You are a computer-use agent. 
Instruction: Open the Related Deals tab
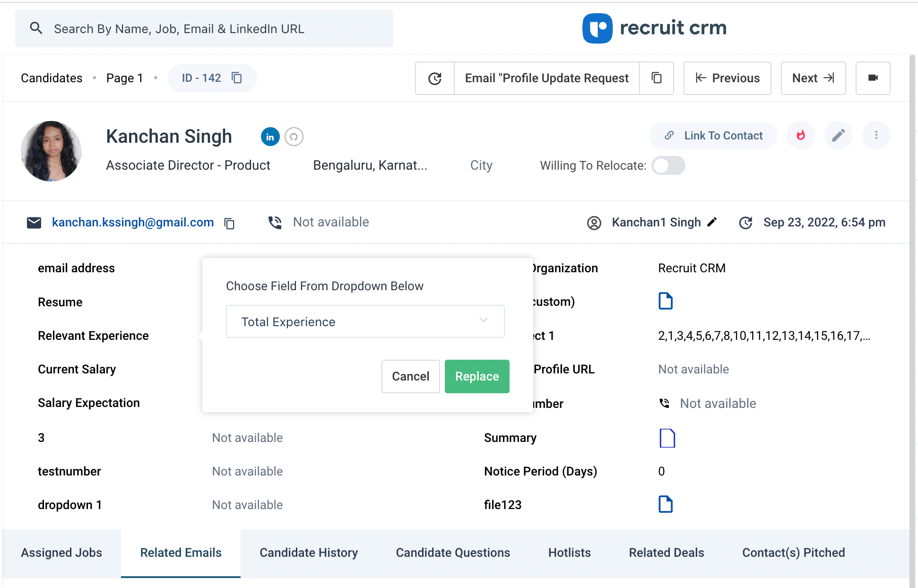pos(667,553)
